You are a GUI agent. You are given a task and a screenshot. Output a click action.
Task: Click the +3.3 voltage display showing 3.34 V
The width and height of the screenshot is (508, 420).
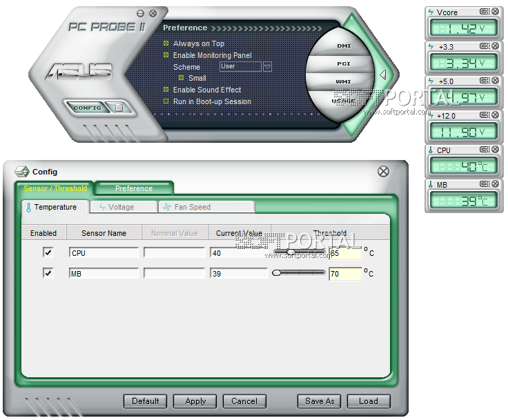coord(464,63)
